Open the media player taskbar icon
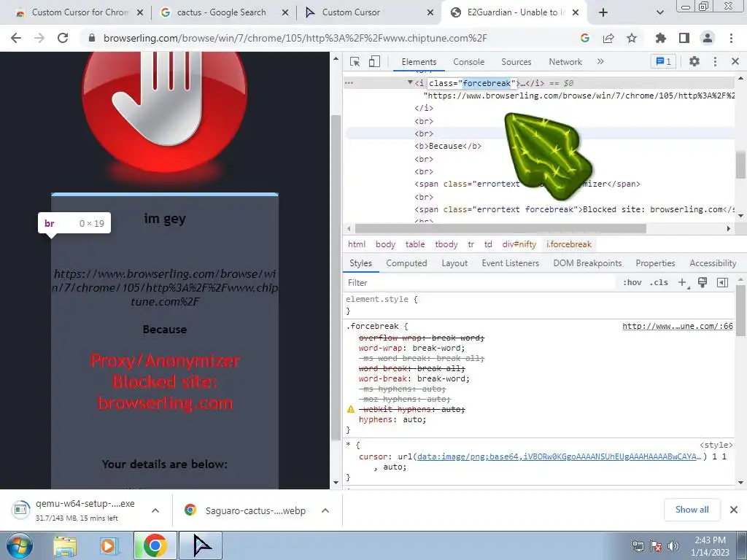This screenshot has width=747, height=560. click(108, 546)
